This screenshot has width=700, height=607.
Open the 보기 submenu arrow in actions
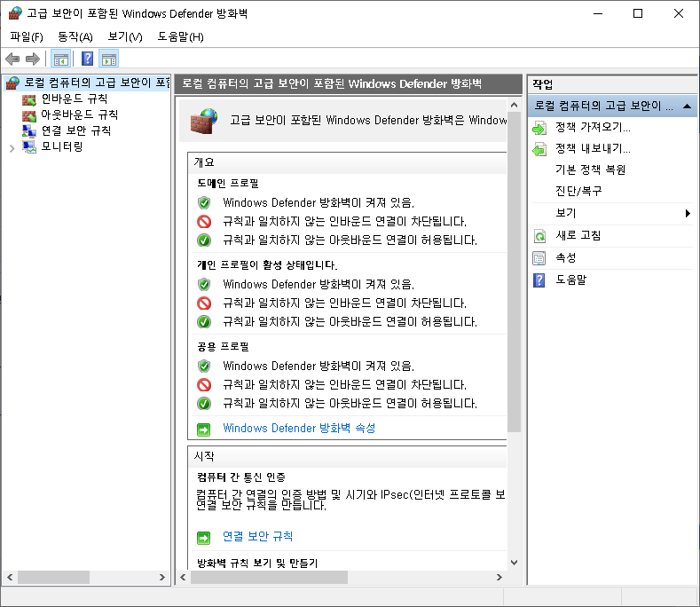coord(688,214)
